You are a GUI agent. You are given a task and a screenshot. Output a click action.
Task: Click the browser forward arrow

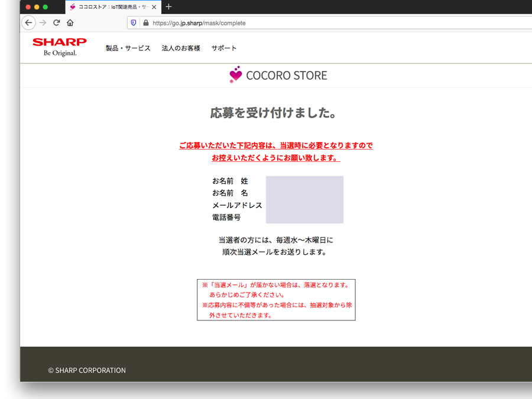(x=43, y=22)
